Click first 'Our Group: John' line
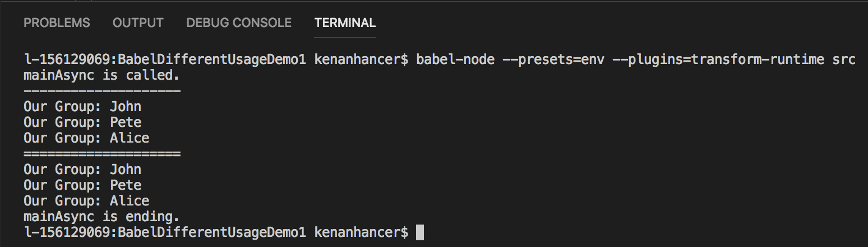Screen dimensions: 868x247 coord(82,107)
